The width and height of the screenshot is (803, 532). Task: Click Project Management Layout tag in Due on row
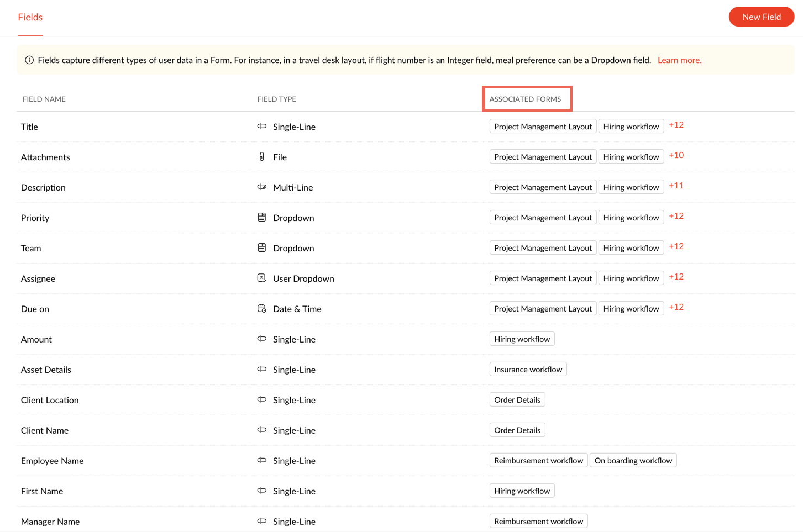click(x=543, y=309)
